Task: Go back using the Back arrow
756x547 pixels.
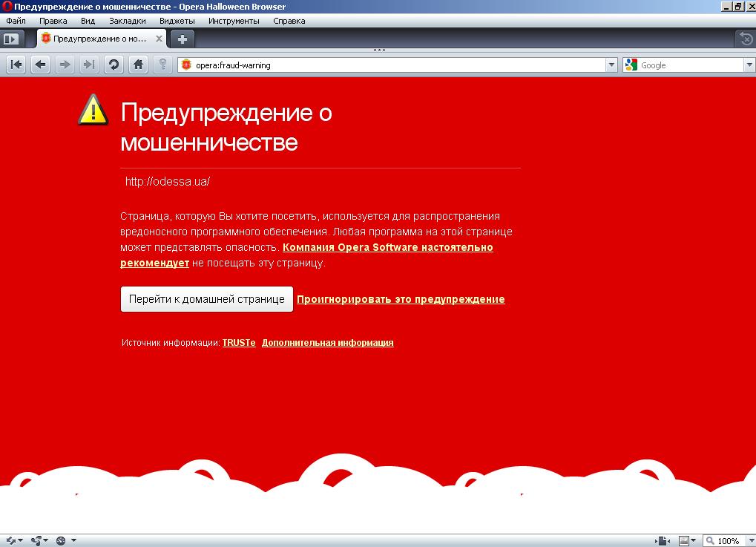Action: pyautogui.click(x=41, y=65)
